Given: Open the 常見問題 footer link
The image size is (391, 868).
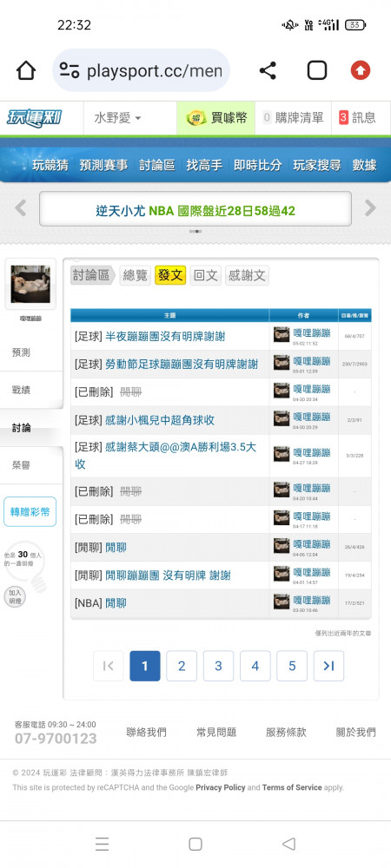Looking at the screenshot, I should [216, 733].
